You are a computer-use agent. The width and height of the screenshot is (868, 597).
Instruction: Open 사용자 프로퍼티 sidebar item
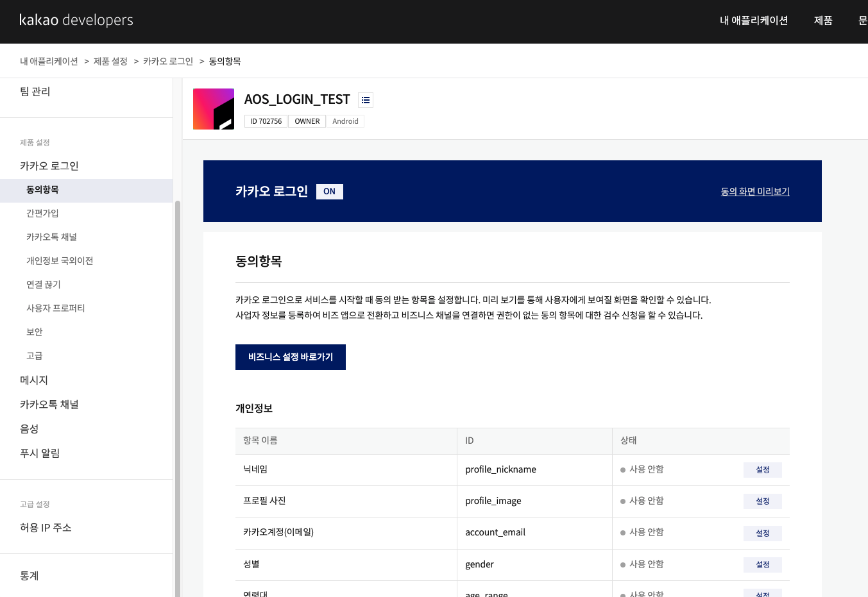click(x=56, y=308)
